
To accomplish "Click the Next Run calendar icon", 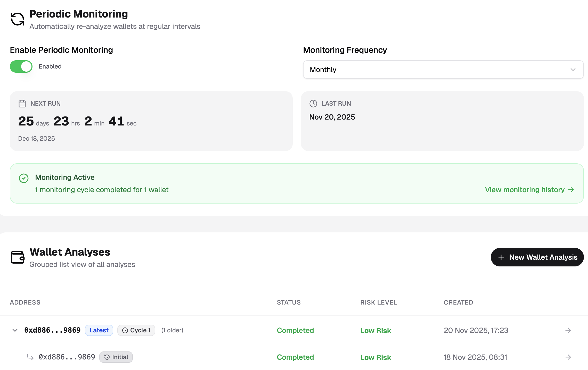I will [22, 104].
